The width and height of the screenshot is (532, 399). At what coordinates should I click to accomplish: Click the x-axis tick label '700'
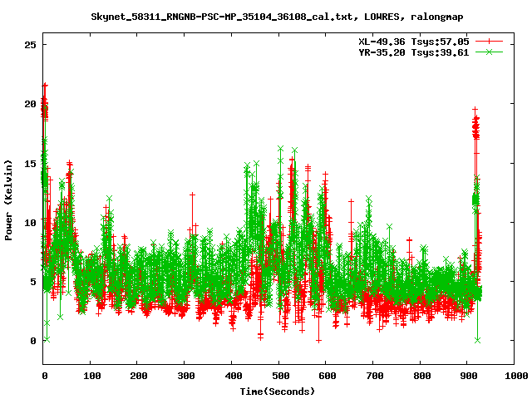[374, 376]
